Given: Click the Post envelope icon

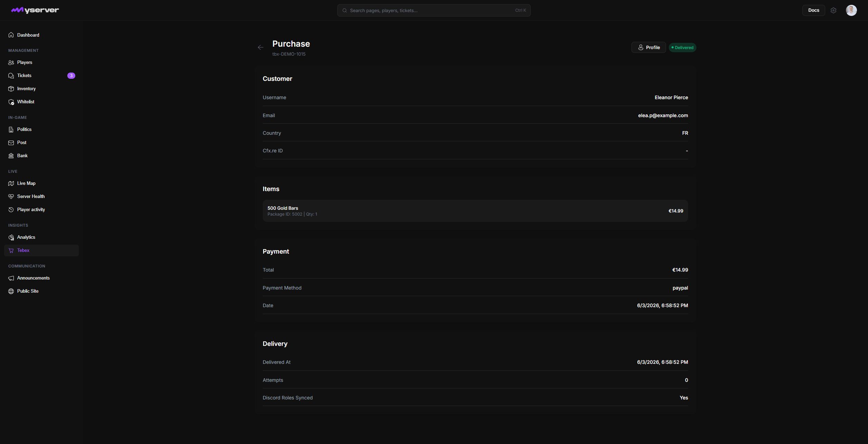Looking at the screenshot, I should coord(11,143).
